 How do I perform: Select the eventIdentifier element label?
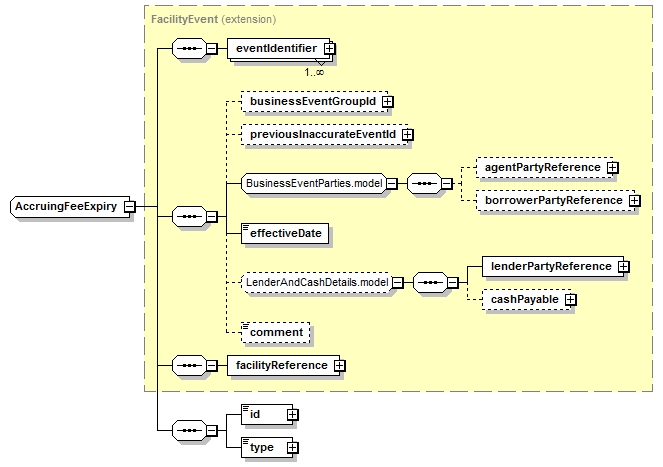[276, 49]
